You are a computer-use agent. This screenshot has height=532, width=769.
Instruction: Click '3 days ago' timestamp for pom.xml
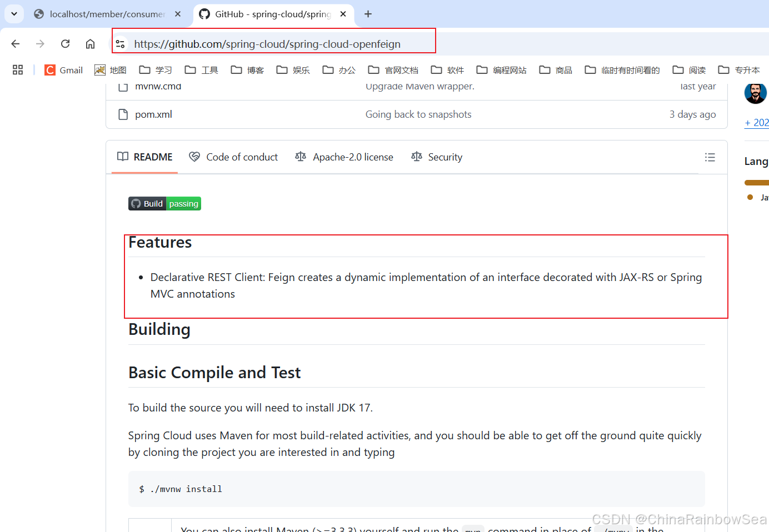tap(692, 114)
